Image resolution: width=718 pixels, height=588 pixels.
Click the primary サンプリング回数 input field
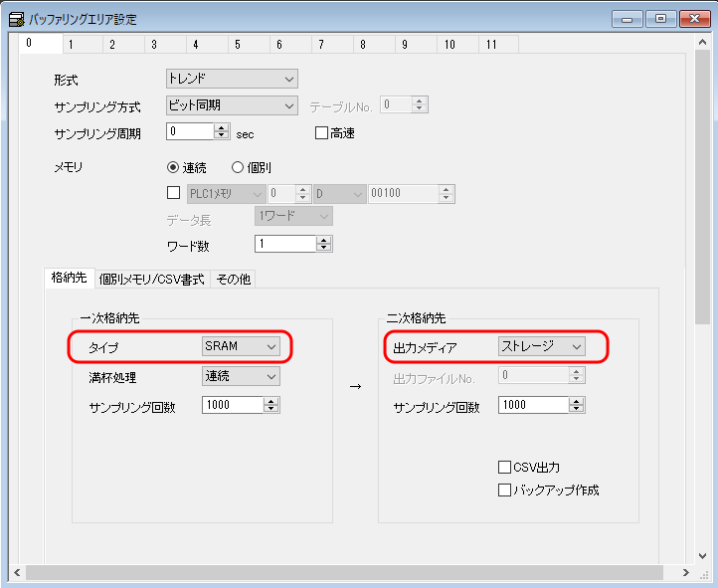point(233,405)
